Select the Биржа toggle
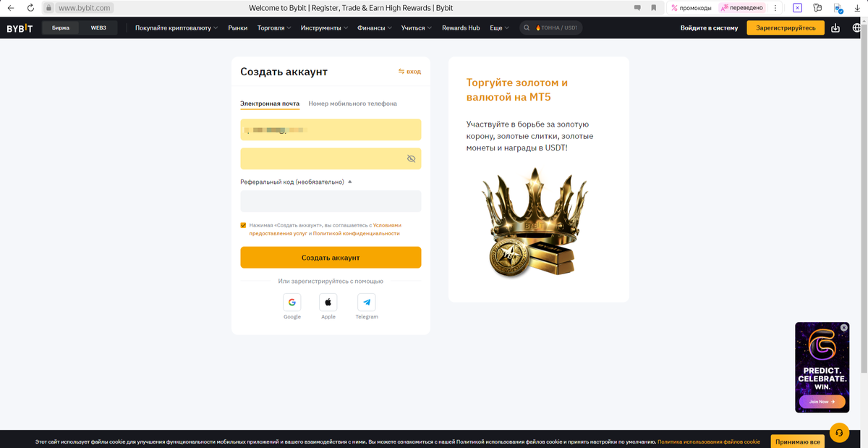 click(61, 28)
